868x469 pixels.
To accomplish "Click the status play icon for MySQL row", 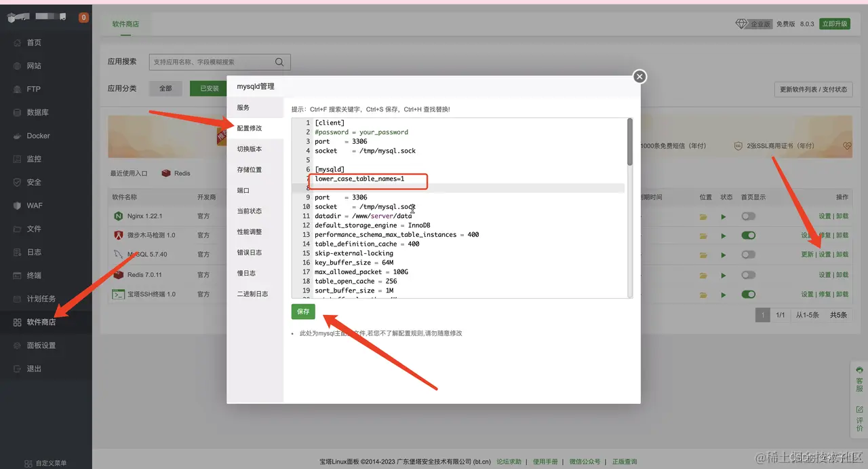I will (x=724, y=255).
